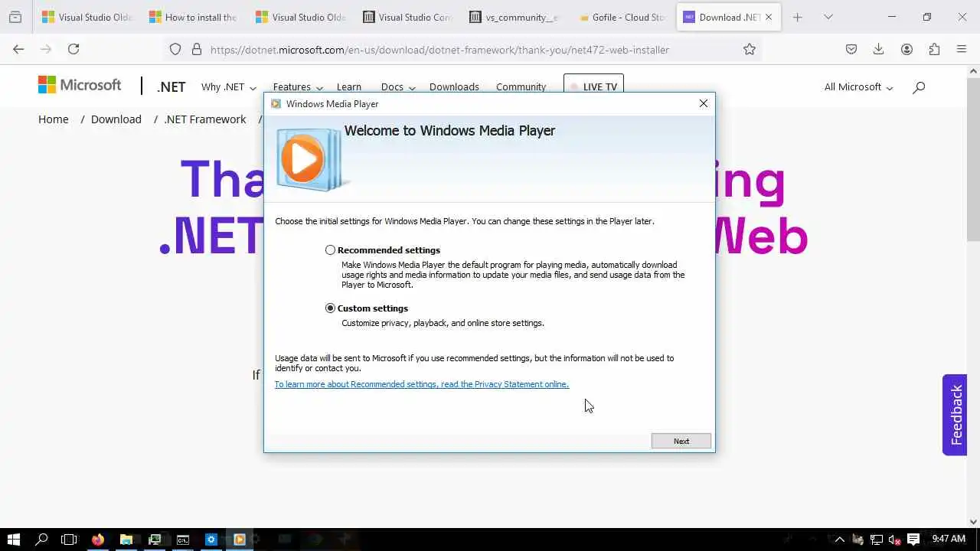Open the Privacy Statement online link

pos(422,384)
